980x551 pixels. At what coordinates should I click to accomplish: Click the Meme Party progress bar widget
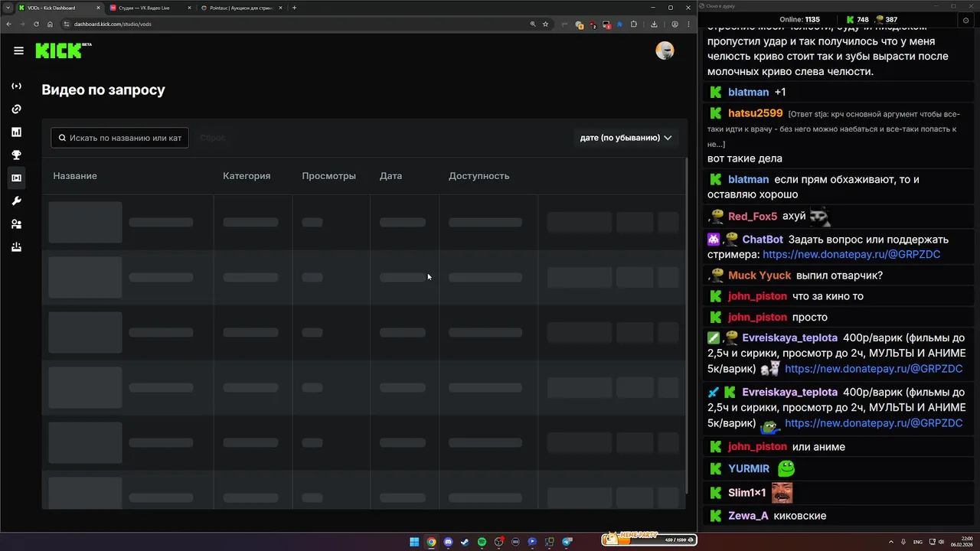(649, 539)
